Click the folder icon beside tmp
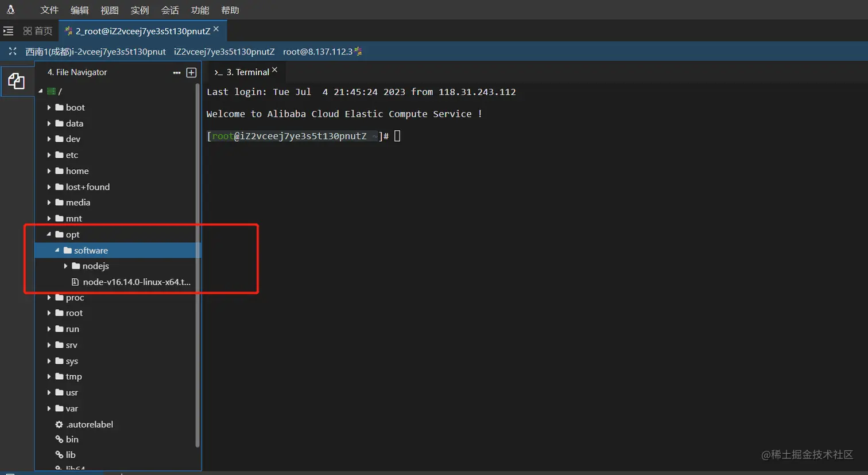The image size is (868, 475). pos(59,376)
